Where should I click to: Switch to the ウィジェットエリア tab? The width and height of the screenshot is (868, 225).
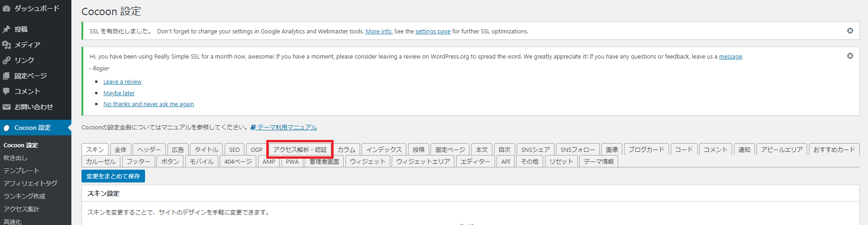(423, 161)
